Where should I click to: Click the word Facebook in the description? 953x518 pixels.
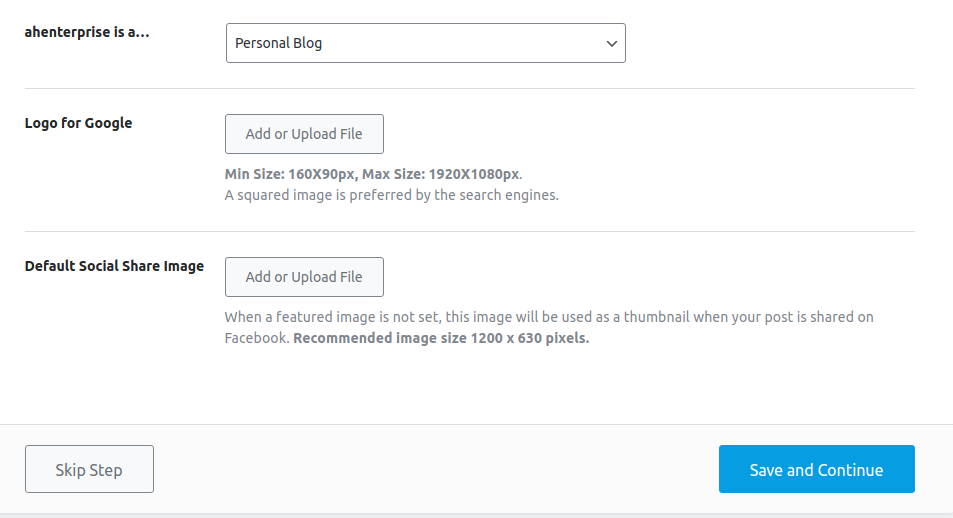click(x=255, y=338)
